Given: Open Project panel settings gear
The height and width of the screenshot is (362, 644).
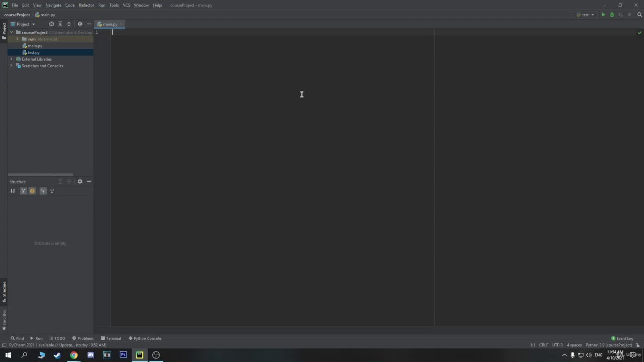Looking at the screenshot, I should pyautogui.click(x=79, y=24).
